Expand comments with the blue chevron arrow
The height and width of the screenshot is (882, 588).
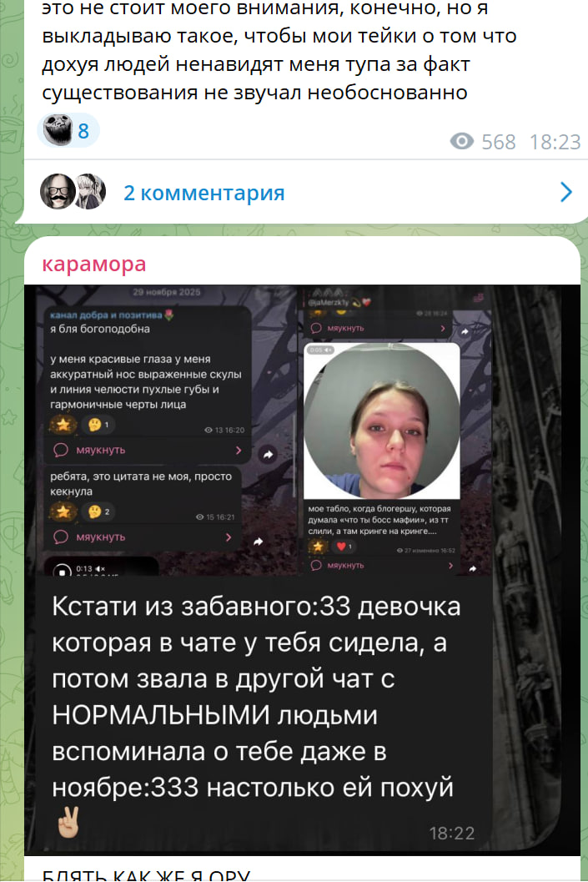pos(566,193)
